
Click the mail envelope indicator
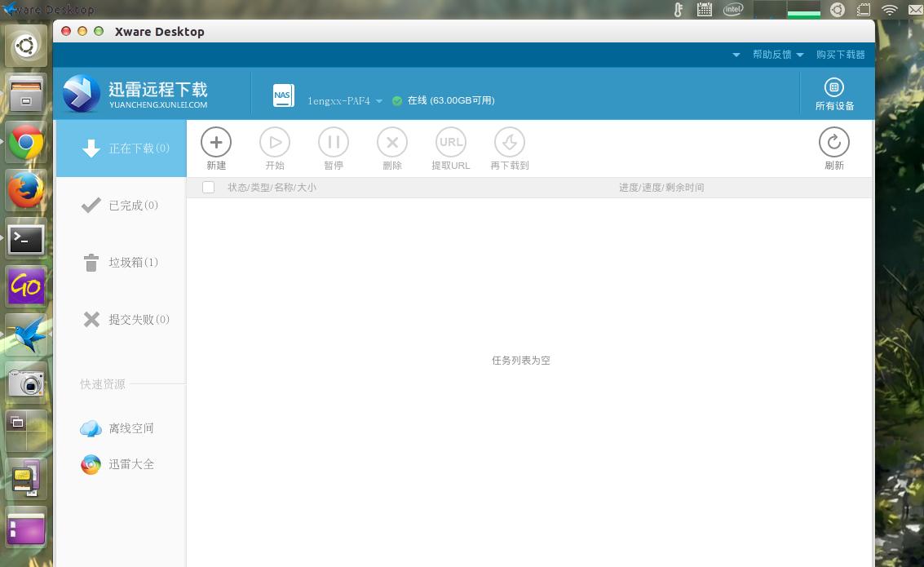click(916, 10)
